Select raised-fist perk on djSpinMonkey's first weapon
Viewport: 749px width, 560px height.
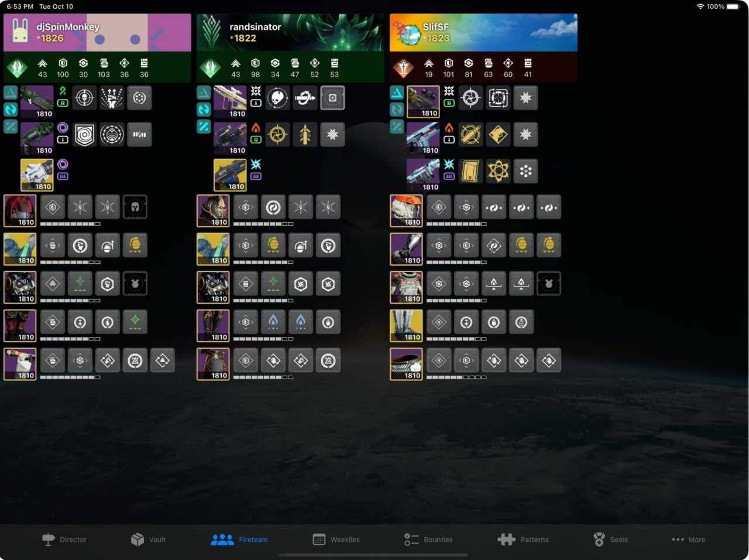tap(112, 98)
